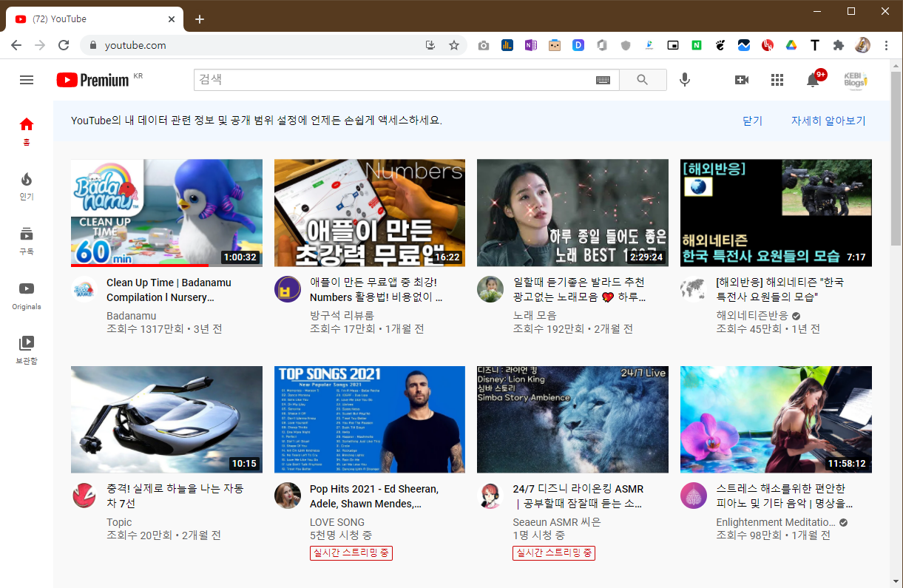Image resolution: width=903 pixels, height=588 pixels.
Task: Run a search with the magnifier button
Action: click(642, 80)
